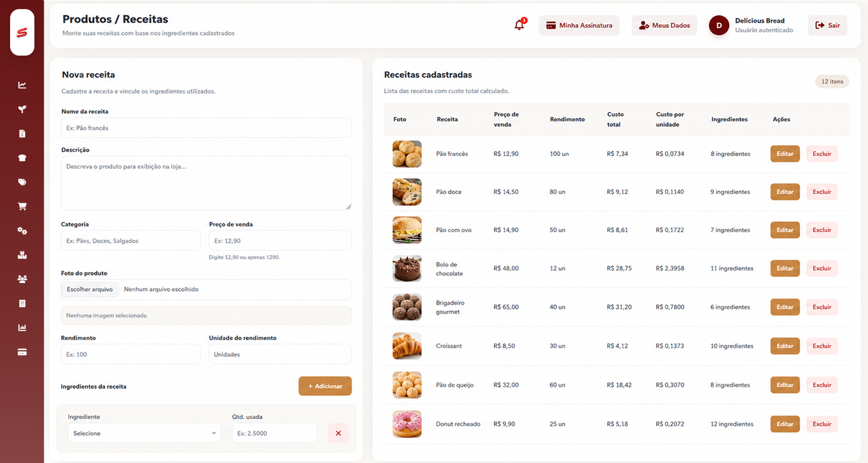Delete the Croissant recipe
The height and width of the screenshot is (463, 868).
pyautogui.click(x=822, y=346)
